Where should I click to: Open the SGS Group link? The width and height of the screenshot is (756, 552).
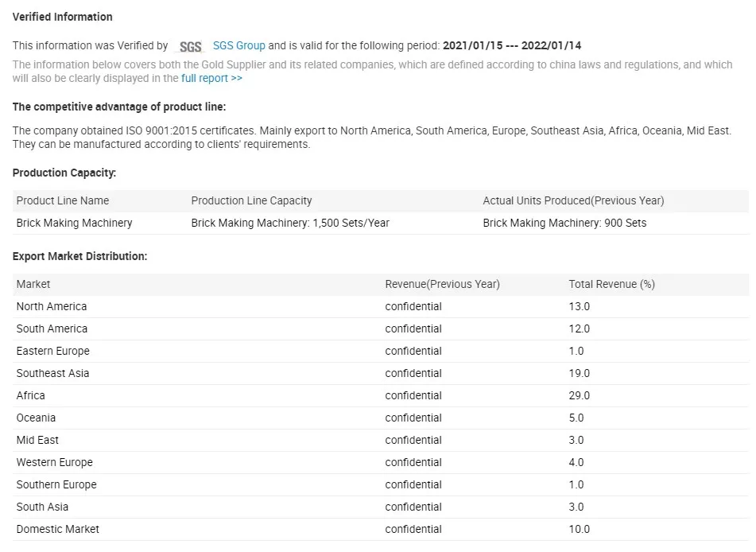pos(238,45)
